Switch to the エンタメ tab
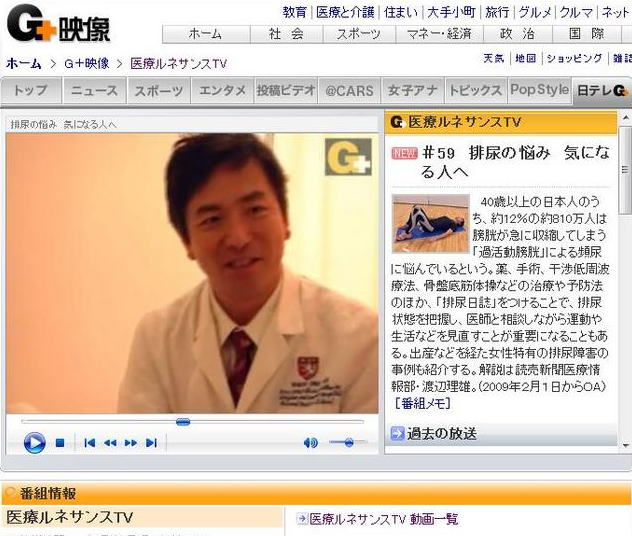This screenshot has height=536, width=632. pyautogui.click(x=222, y=90)
